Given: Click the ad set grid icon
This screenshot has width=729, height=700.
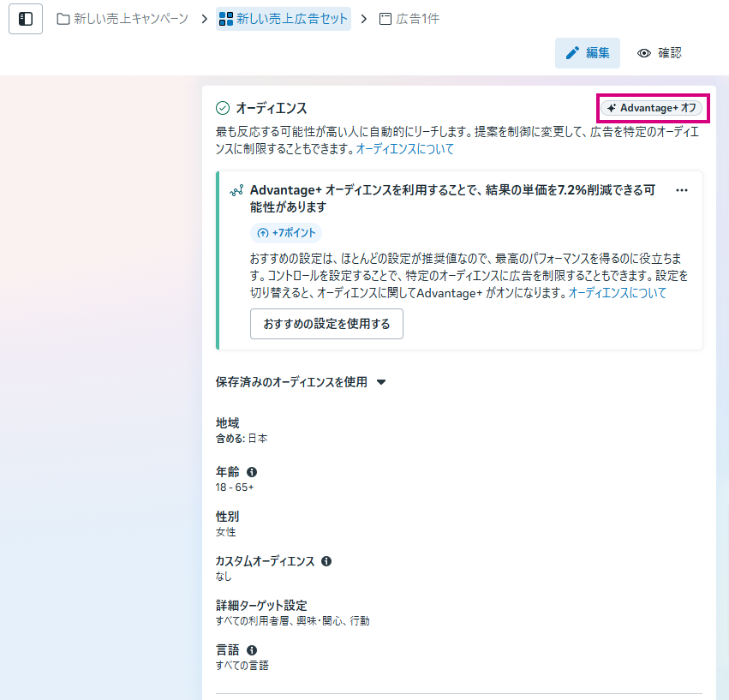Looking at the screenshot, I should pyautogui.click(x=226, y=19).
